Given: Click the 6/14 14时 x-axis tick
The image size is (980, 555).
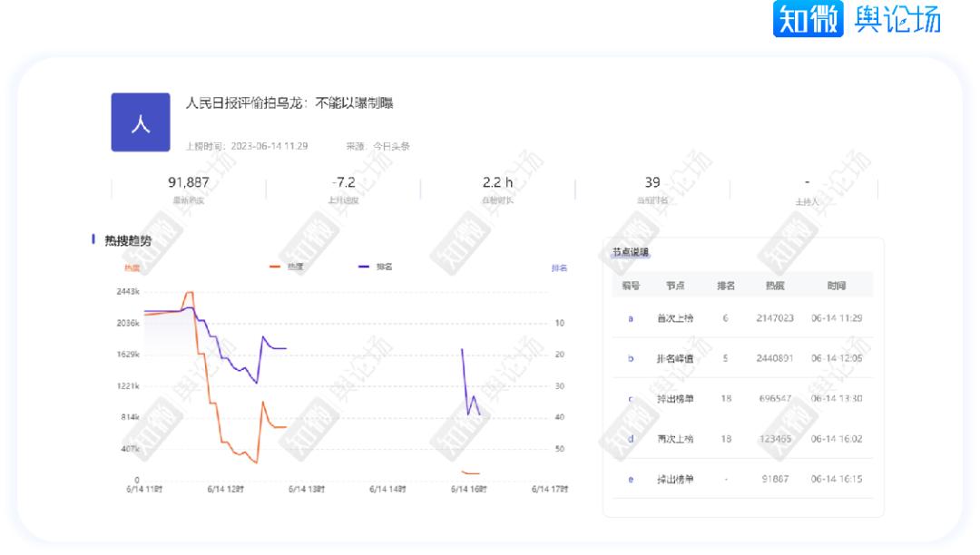Looking at the screenshot, I should coord(387,490).
